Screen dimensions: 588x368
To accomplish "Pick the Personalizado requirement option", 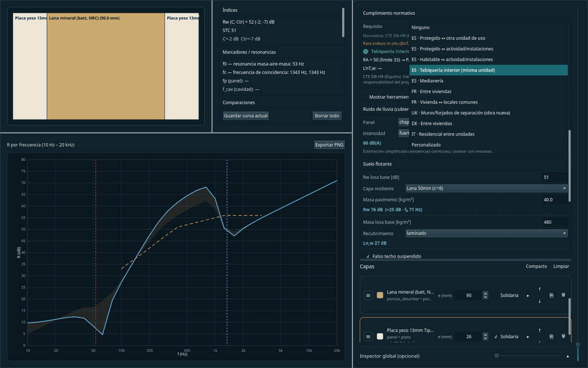I will tap(489, 145).
